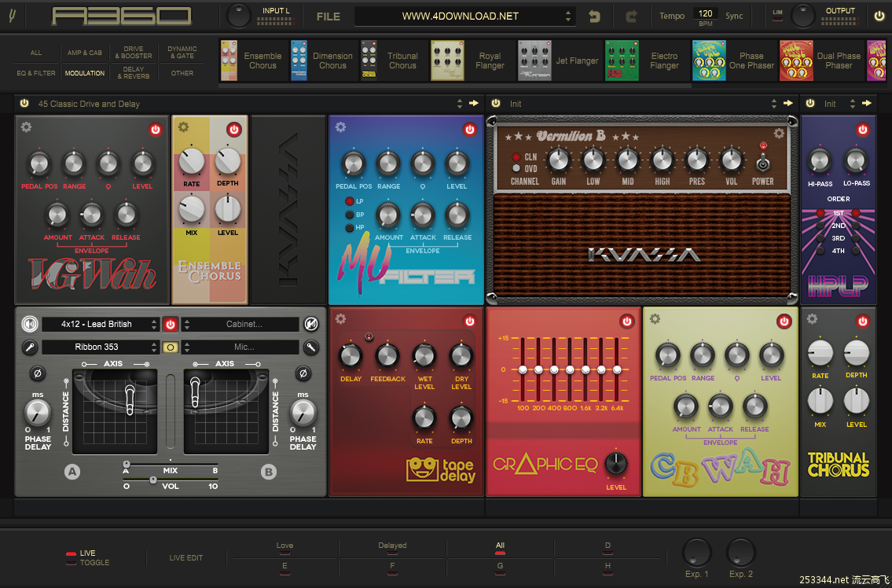892x588 pixels.
Task: Click the mic B microphone icon
Action: pyautogui.click(x=310, y=347)
